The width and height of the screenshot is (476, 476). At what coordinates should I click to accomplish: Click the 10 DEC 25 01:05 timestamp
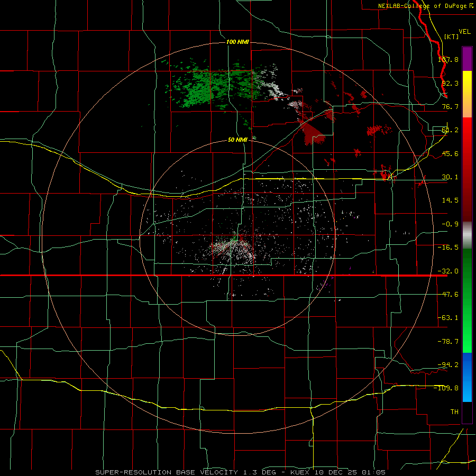(x=350, y=472)
